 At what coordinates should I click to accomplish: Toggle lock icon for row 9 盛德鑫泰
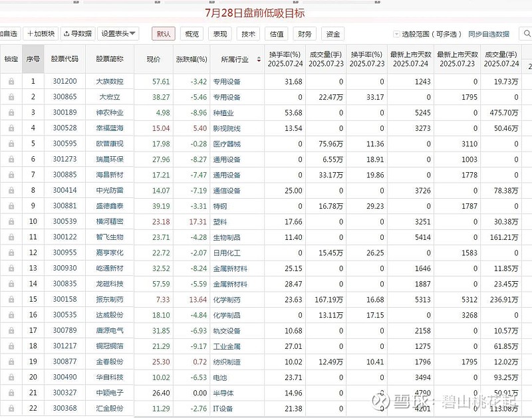pyautogui.click(x=11, y=206)
